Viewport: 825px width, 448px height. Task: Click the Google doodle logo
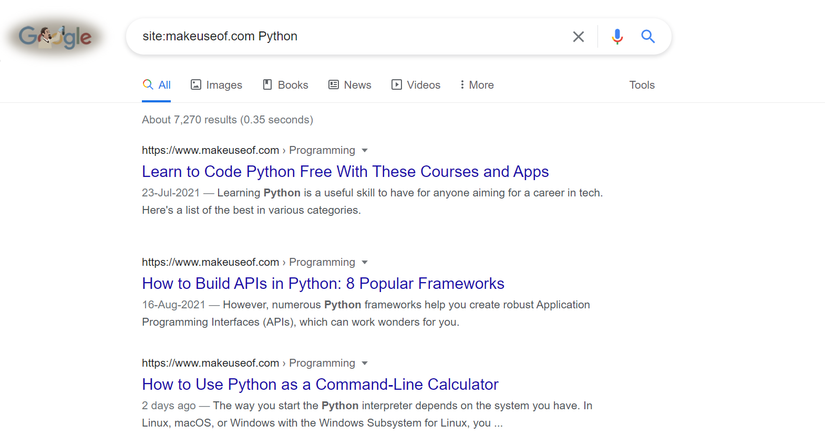pos(56,37)
